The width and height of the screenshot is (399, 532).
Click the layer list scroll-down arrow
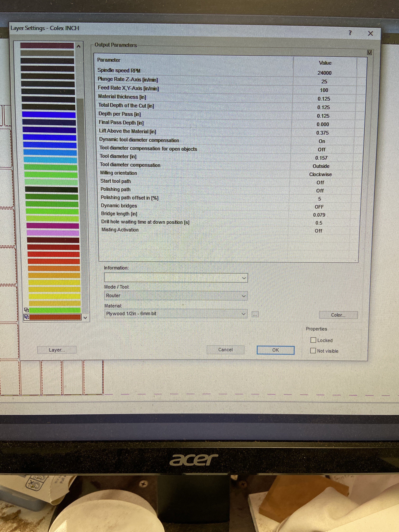coord(85,318)
